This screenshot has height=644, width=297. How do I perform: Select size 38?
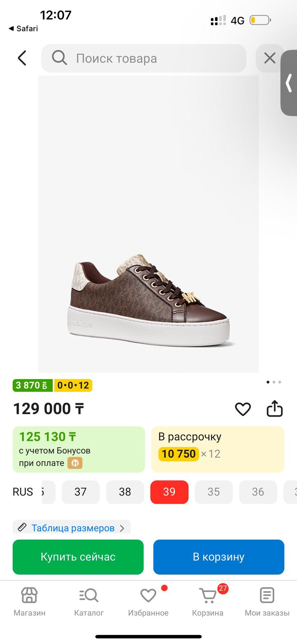(x=125, y=492)
